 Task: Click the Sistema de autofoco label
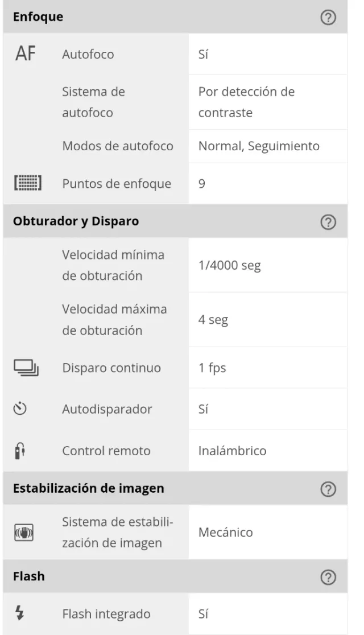93,102
